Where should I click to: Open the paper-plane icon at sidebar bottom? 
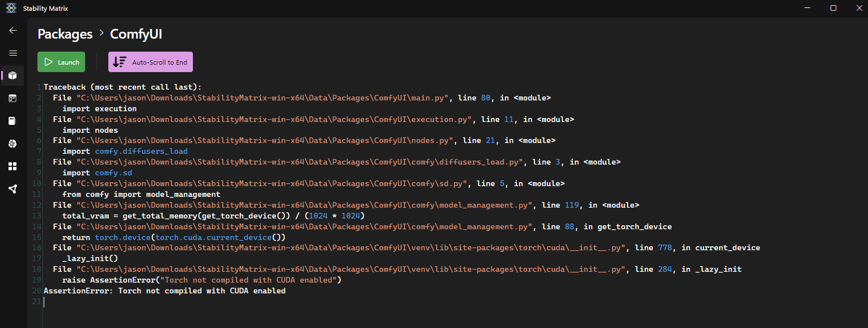12,189
